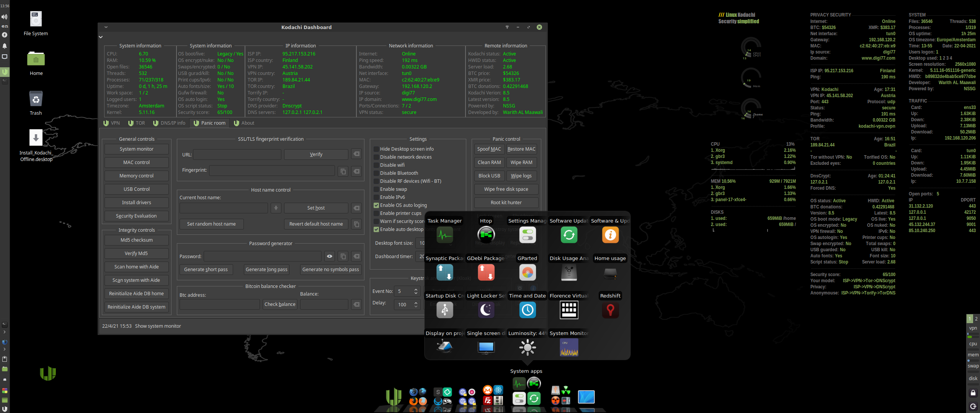Screen dimensions: 980x413
Task: Enable the Disable wifi checkbox
Action: click(376, 165)
